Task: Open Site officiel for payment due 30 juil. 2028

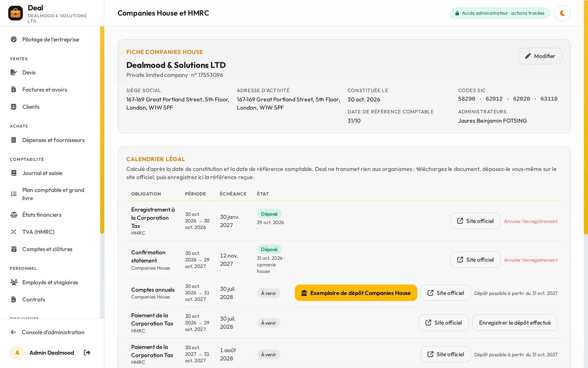Action: [x=443, y=323]
